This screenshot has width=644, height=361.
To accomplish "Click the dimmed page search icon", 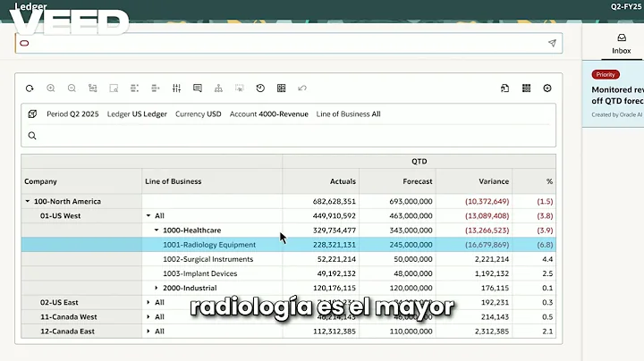I will [114, 88].
